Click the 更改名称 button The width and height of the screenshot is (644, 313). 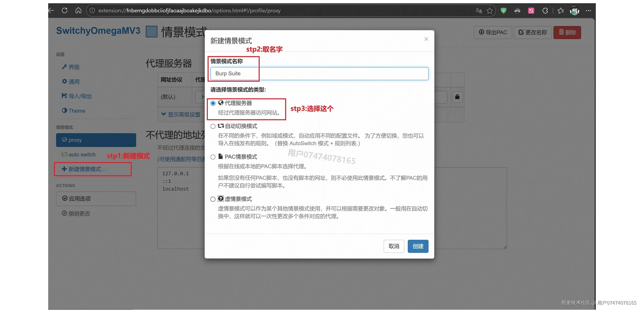pos(532,32)
